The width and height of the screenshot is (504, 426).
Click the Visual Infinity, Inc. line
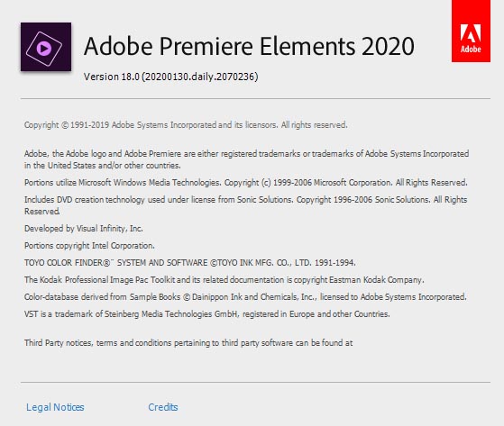84,229
